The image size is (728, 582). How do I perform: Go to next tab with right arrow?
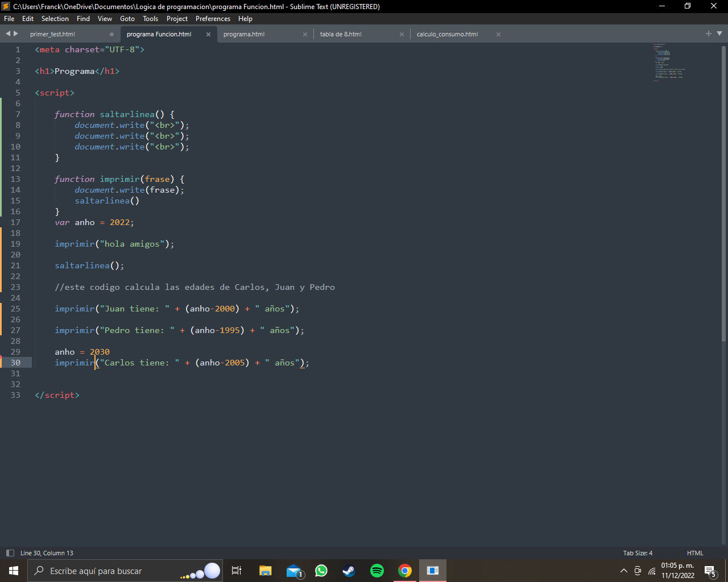[x=16, y=34]
